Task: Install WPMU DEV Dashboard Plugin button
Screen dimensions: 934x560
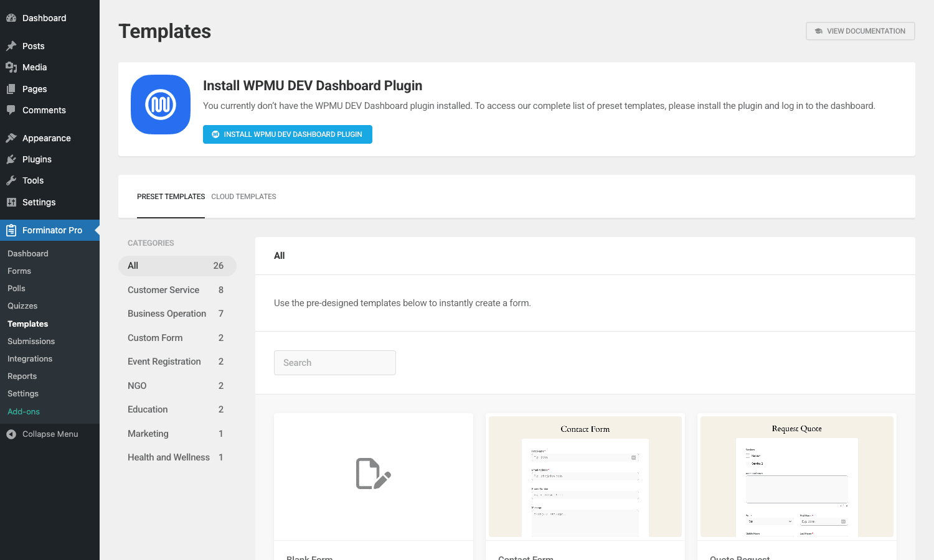Action: 288,134
